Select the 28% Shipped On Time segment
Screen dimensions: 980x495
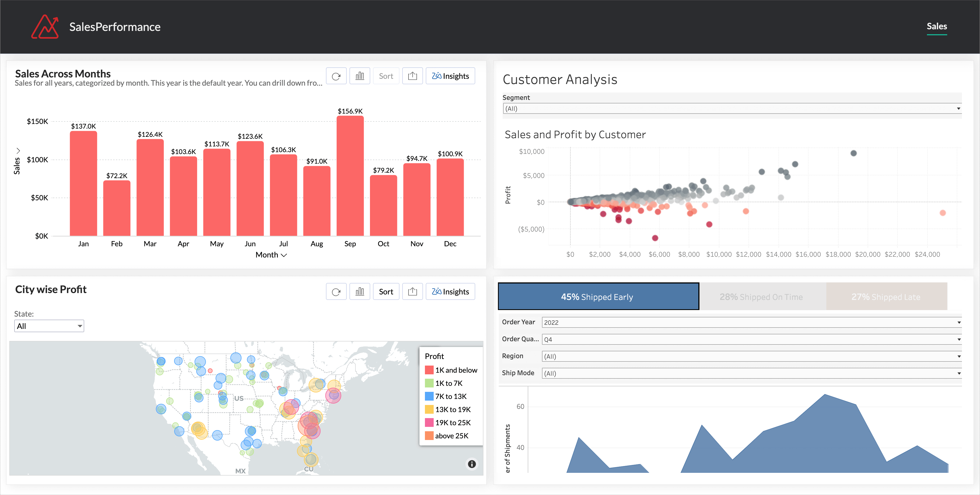pos(762,297)
